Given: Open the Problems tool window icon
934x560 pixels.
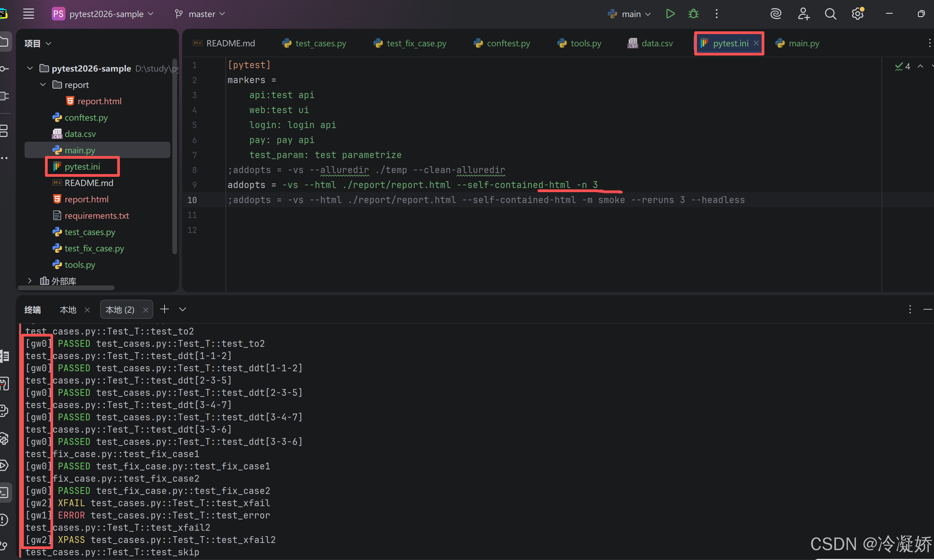Looking at the screenshot, I should tap(4, 519).
